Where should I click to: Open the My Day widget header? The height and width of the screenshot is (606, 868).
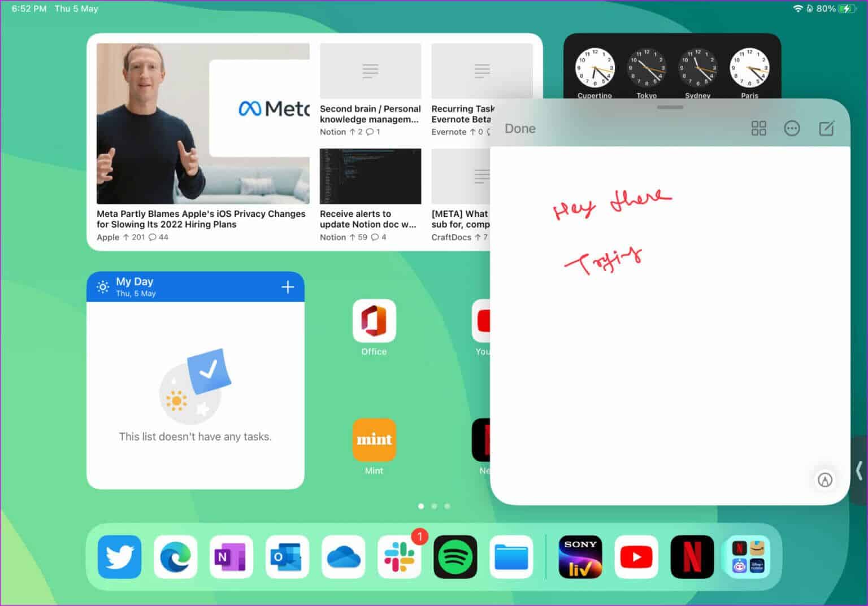pos(196,287)
